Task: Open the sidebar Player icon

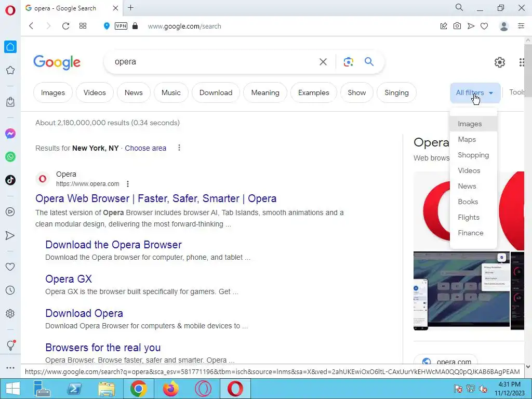Action: coord(10,212)
